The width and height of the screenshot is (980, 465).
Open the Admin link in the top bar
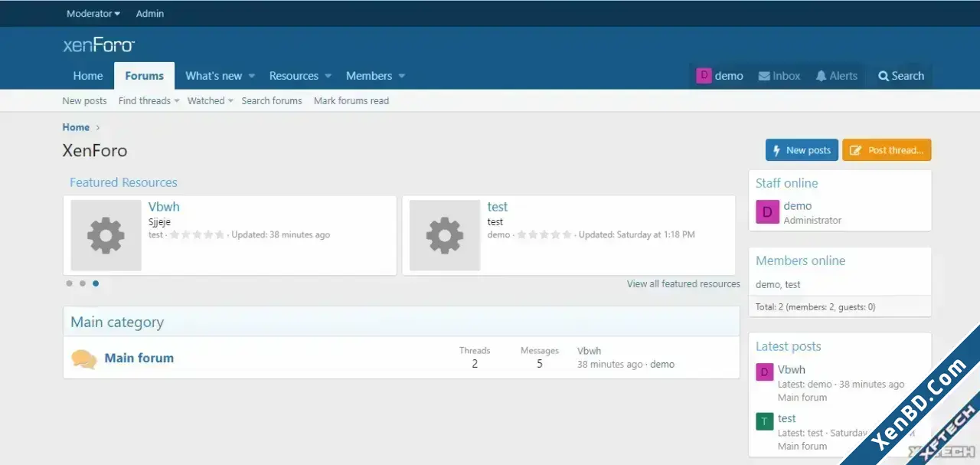[x=150, y=14]
